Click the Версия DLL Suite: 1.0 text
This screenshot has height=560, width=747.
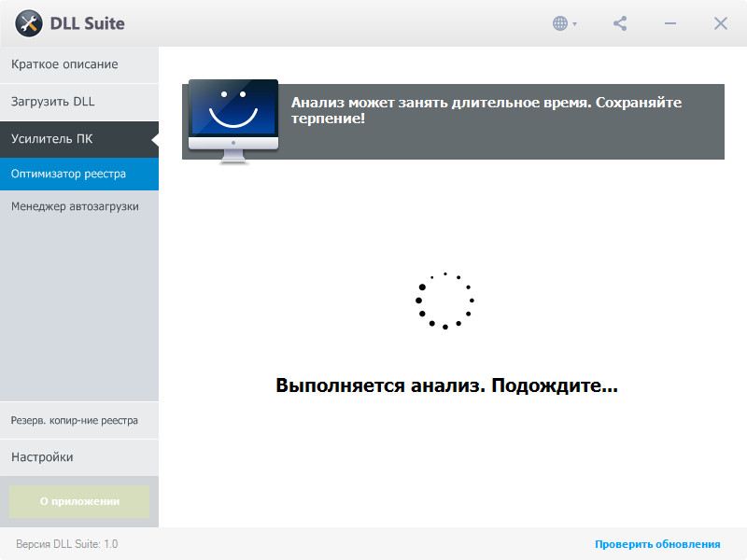(66, 544)
